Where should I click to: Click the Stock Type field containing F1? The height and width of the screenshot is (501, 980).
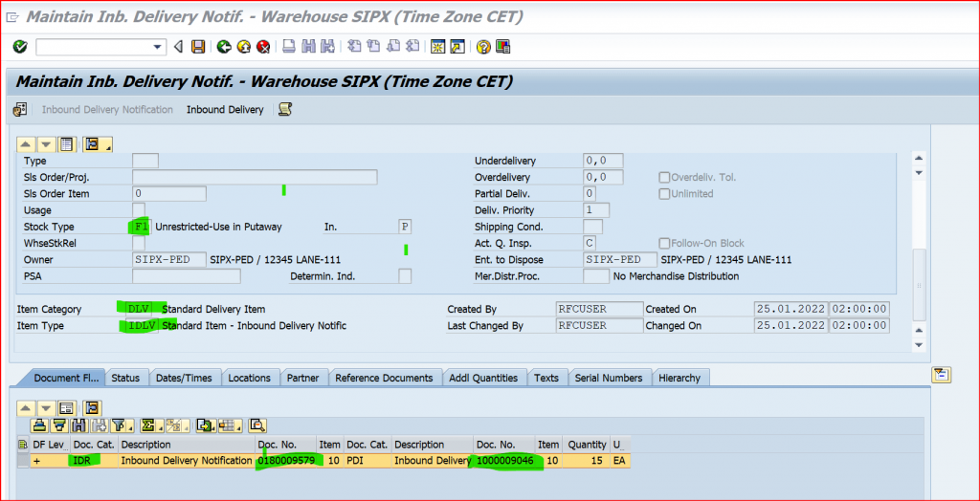pos(141,227)
